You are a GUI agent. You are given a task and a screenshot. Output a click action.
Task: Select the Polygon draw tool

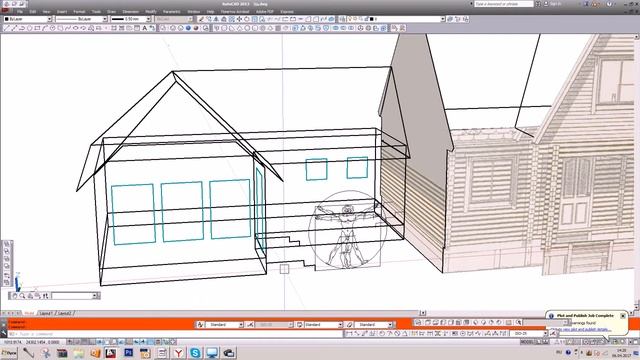click(x=30, y=28)
